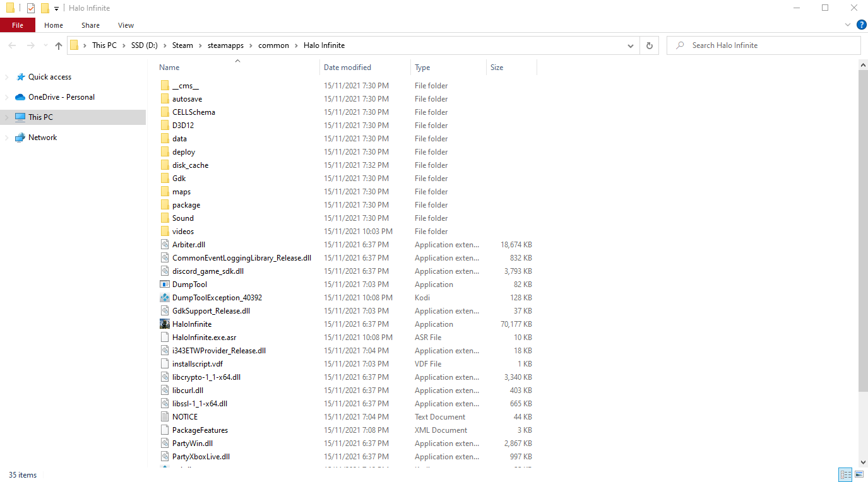Open the Help question mark icon
The image size is (868, 482).
pos(861,25)
